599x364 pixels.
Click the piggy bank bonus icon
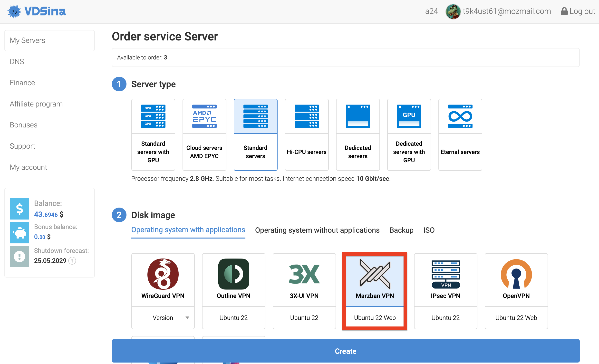(x=19, y=233)
